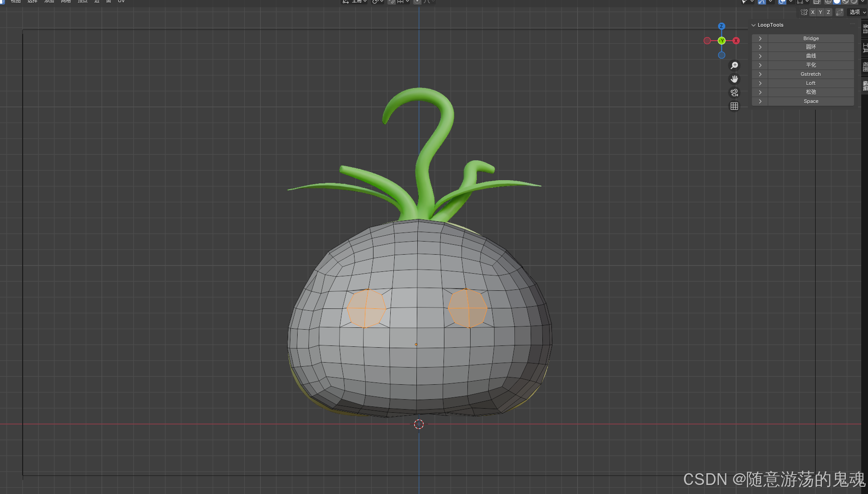Click the Space button in LoopTools
The image size is (868, 494).
811,101
